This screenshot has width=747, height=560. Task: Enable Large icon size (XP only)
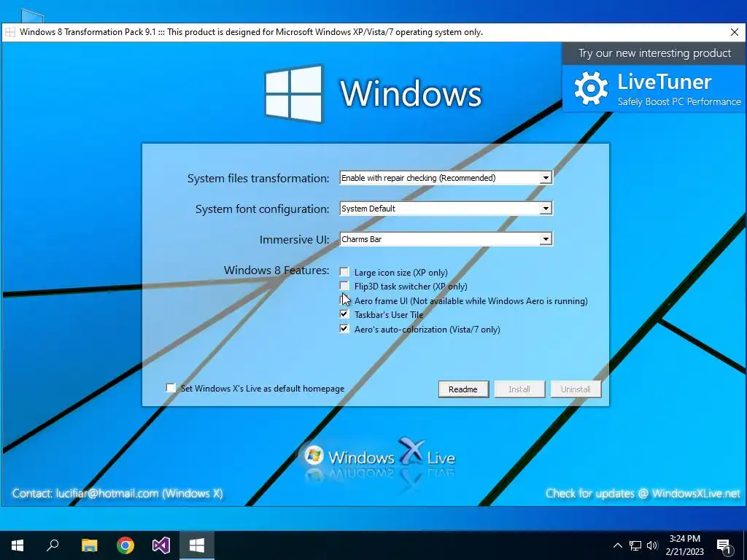(x=344, y=272)
